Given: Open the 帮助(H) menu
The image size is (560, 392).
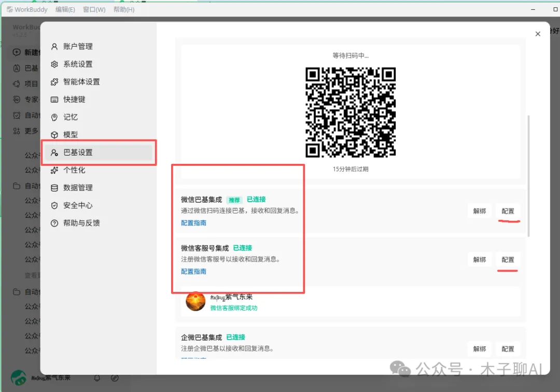Looking at the screenshot, I should pyautogui.click(x=124, y=10).
